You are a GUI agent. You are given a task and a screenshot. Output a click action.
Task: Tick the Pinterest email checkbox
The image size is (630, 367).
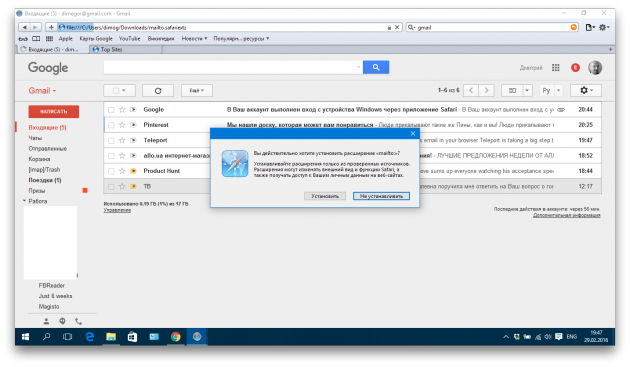pos(111,125)
